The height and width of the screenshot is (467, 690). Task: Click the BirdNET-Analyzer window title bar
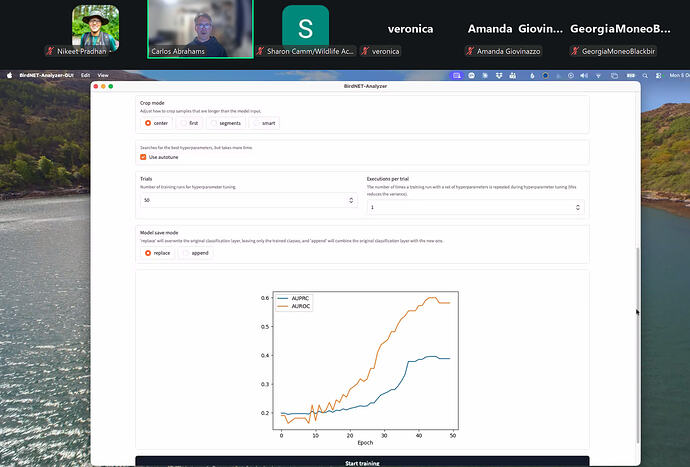[365, 86]
